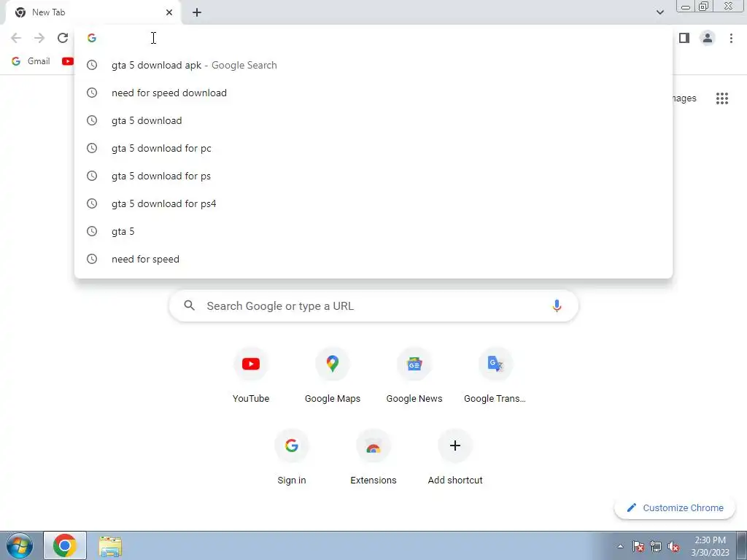
Task: Reload the page with the refresh icon
Action: [x=63, y=38]
